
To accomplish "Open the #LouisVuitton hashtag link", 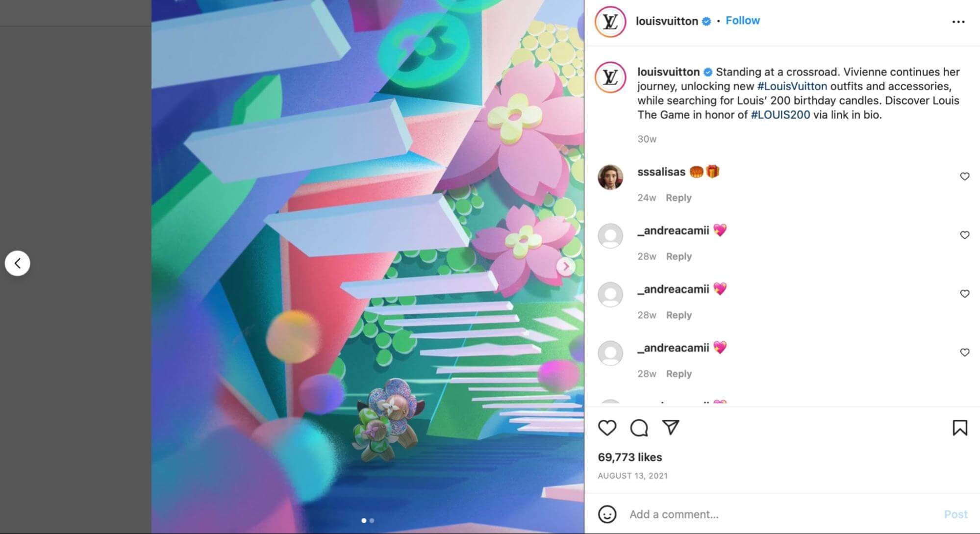I will coord(792,86).
